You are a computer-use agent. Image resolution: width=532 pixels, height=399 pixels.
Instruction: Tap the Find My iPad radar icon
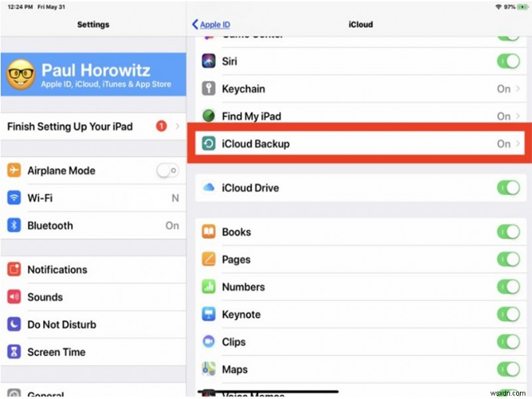[209, 116]
